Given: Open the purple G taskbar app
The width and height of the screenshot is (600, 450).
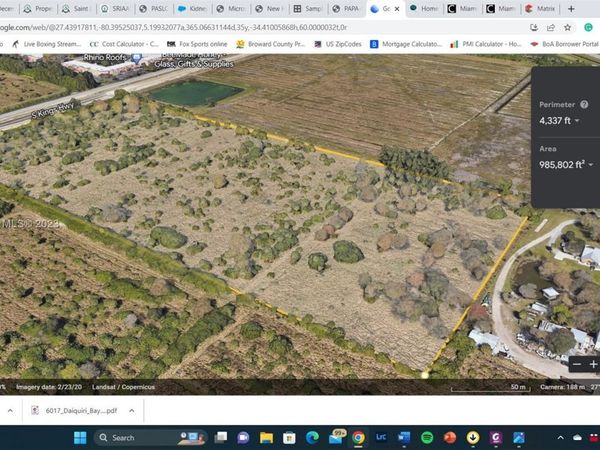Looking at the screenshot, I should [x=496, y=438].
